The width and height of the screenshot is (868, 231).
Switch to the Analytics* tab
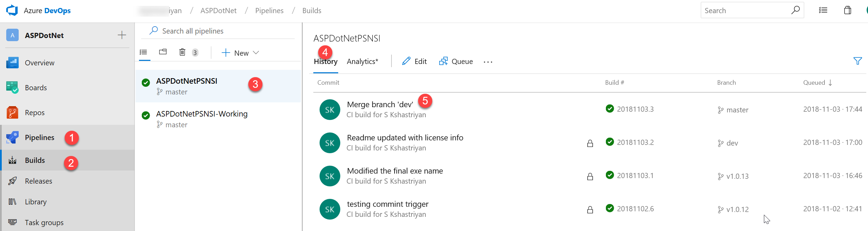362,62
